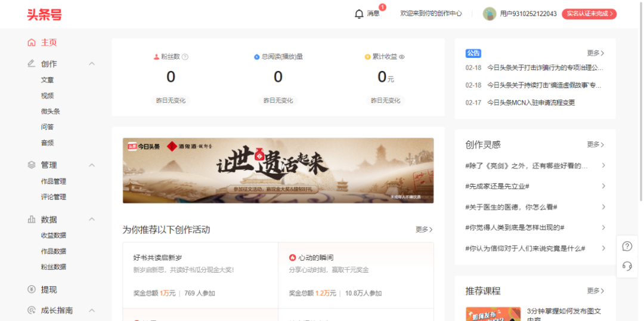
Task: Open the customer service headset button
Action: (627, 266)
